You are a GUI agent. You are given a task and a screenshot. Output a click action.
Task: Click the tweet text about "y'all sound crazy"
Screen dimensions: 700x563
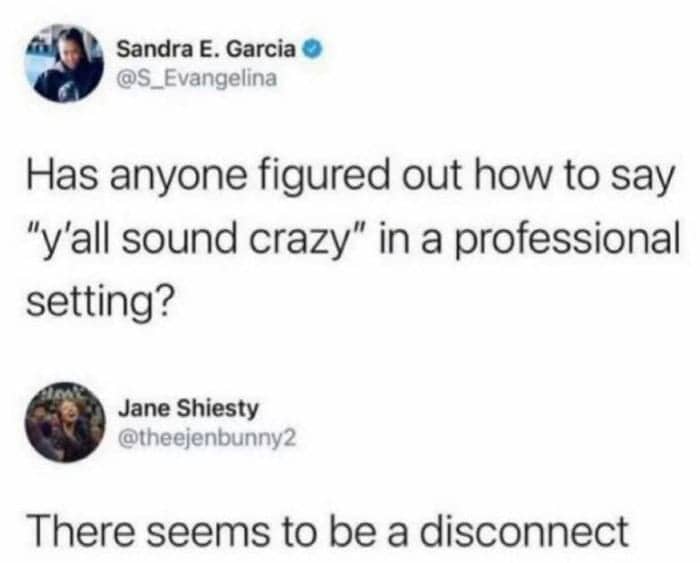(353, 238)
